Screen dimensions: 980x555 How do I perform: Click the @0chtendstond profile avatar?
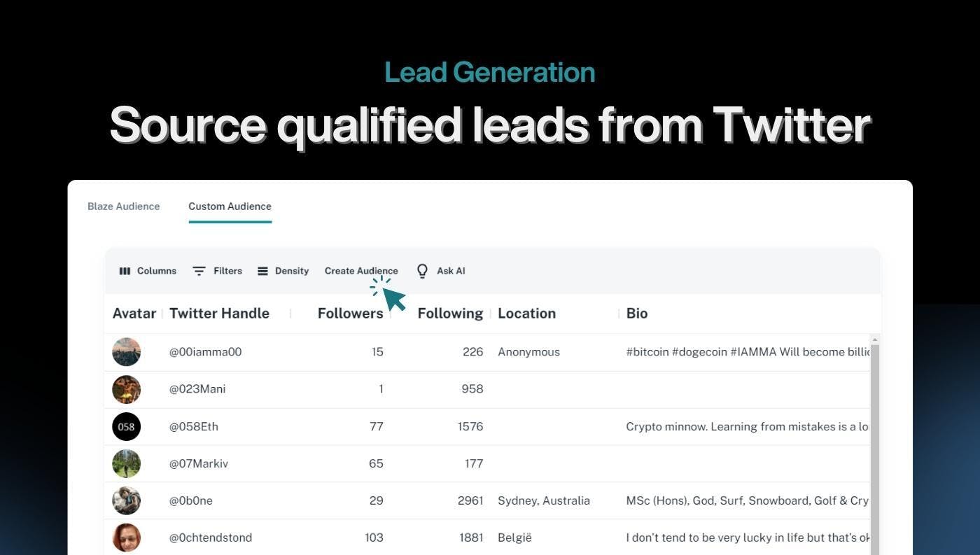pos(127,538)
